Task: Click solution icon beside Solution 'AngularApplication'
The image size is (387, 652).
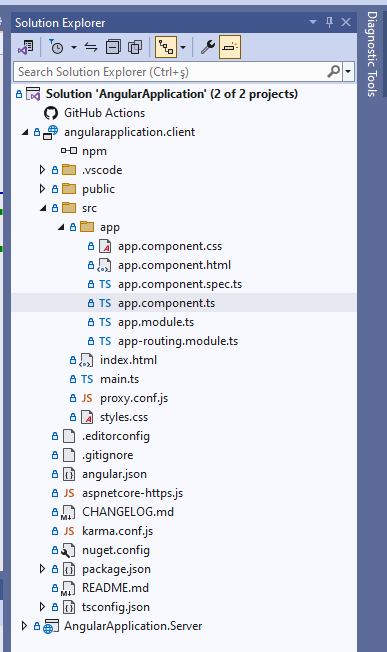Action: (33, 94)
